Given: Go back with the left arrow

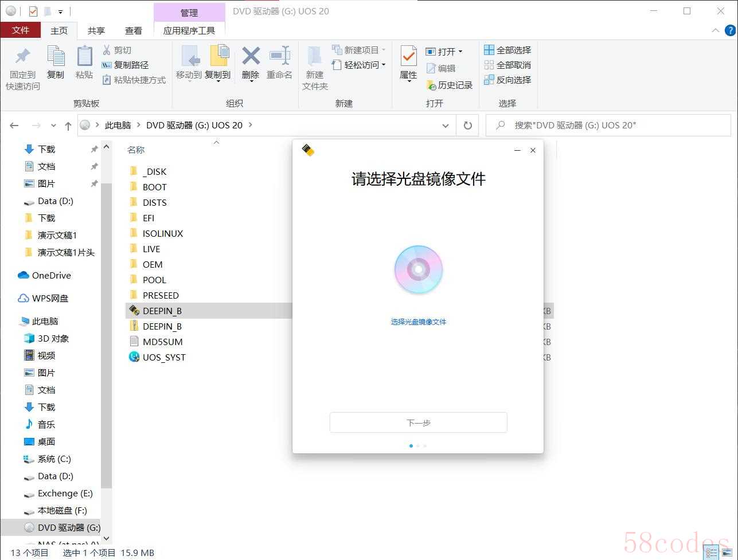Looking at the screenshot, I should pos(14,125).
